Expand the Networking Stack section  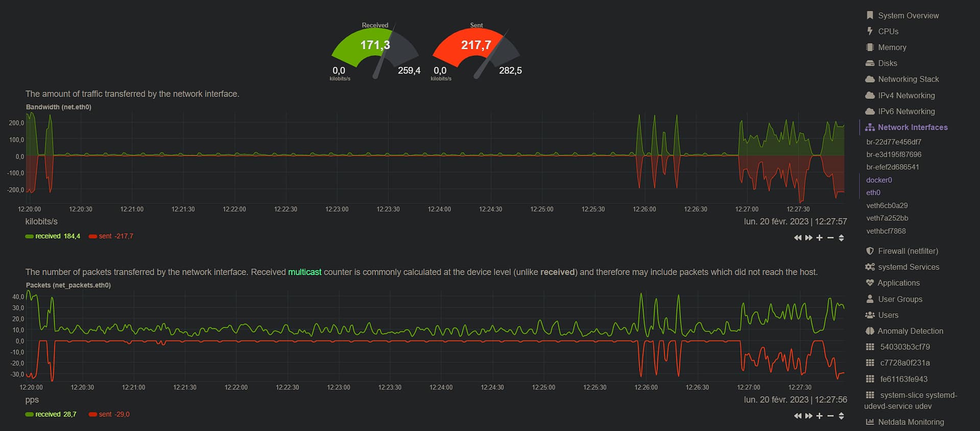tap(908, 79)
